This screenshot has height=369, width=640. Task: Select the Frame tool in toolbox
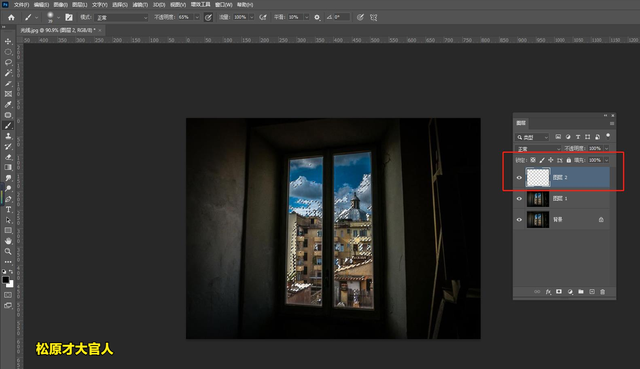8,94
